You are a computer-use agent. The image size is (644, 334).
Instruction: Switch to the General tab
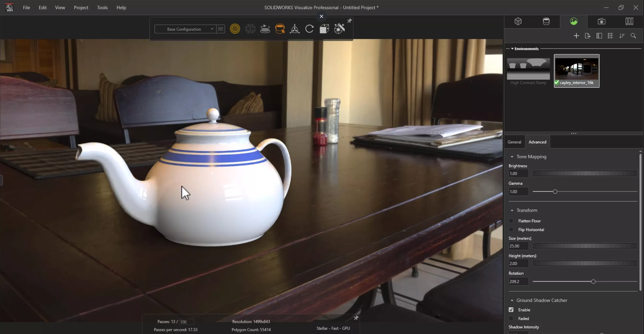pos(514,142)
